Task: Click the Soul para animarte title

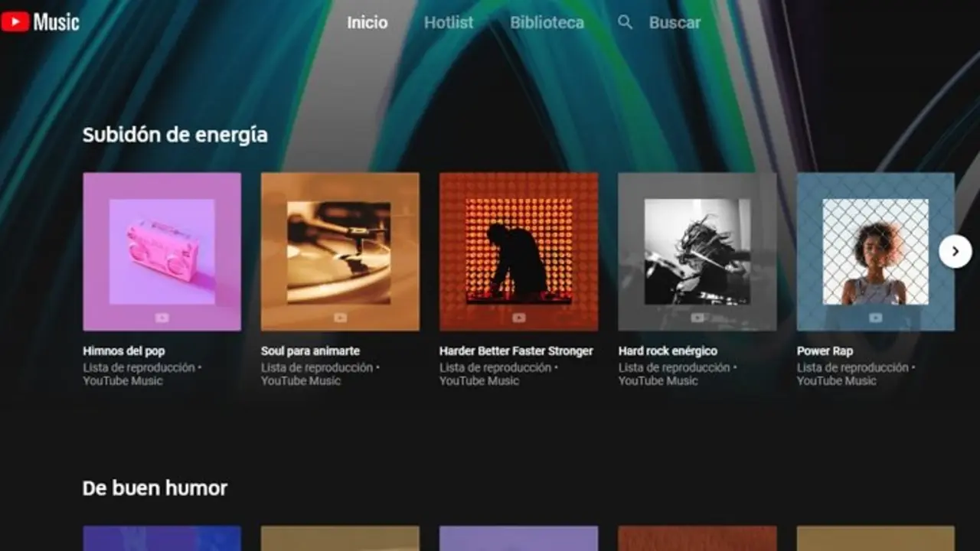Action: [310, 351]
